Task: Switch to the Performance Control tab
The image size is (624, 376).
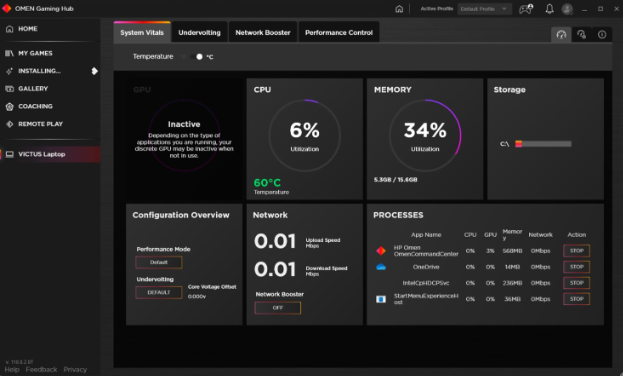Action: (339, 33)
